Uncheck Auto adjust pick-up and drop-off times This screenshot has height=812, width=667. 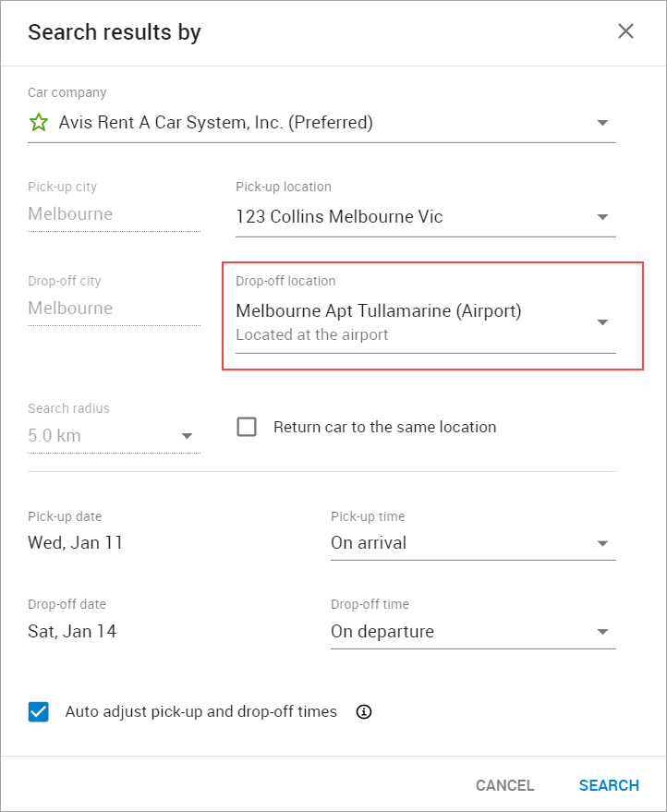click(38, 712)
